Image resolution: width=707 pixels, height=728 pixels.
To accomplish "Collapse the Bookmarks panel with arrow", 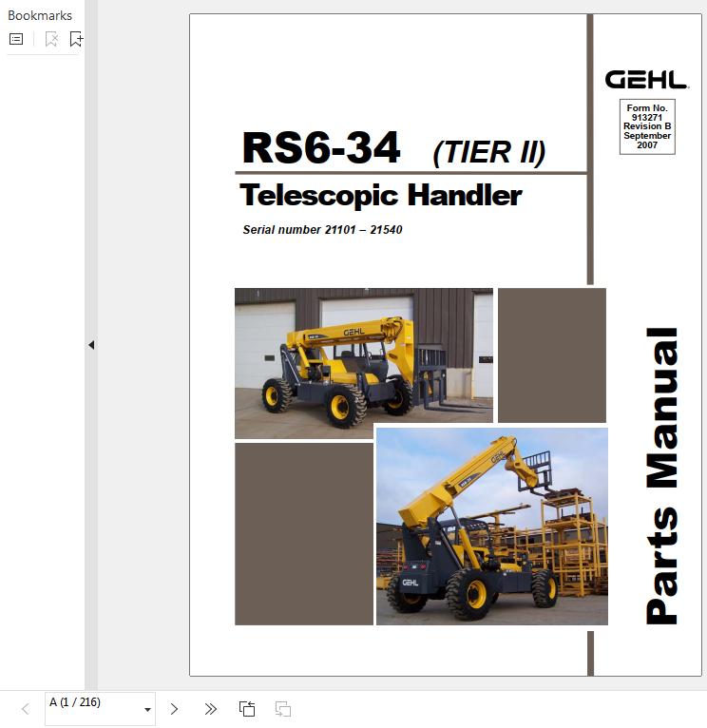I will (x=91, y=345).
